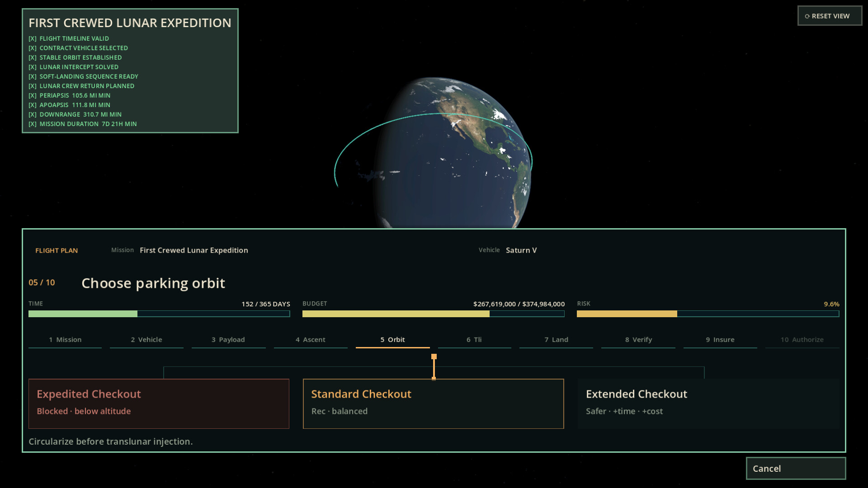Cancel the flight plan

796,469
